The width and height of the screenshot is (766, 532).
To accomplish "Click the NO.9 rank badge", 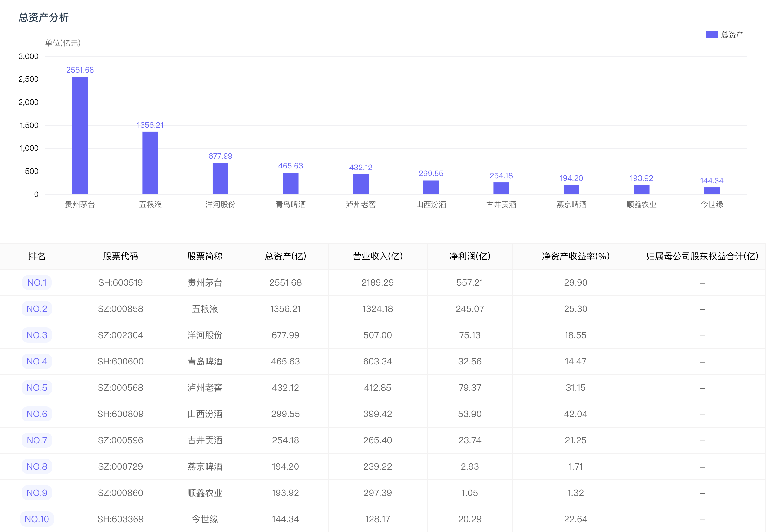I will (x=37, y=493).
